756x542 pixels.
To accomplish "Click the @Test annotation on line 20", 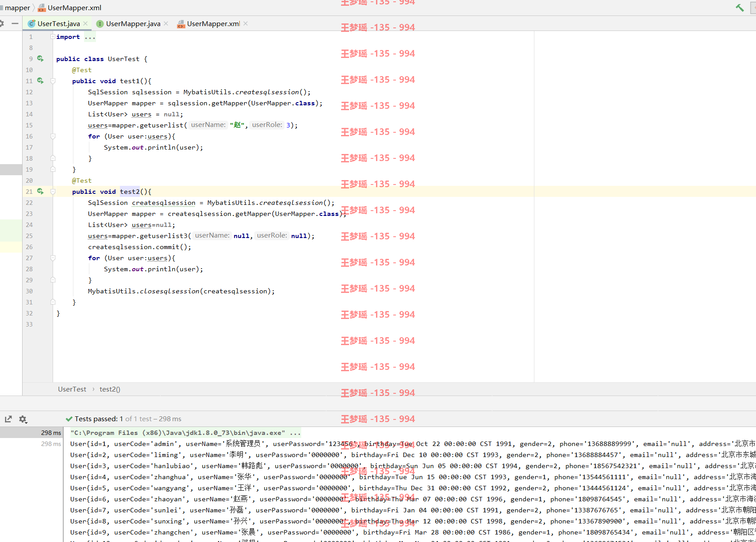I will point(82,181).
